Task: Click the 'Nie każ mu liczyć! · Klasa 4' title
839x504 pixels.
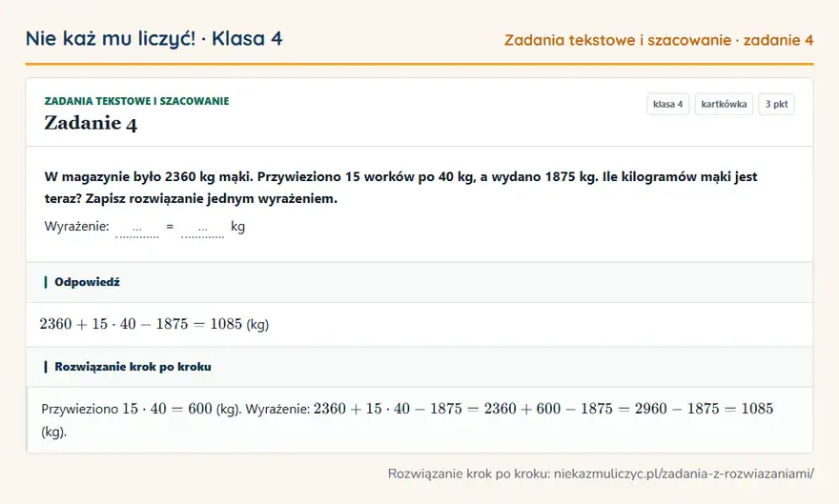Action: tap(154, 38)
